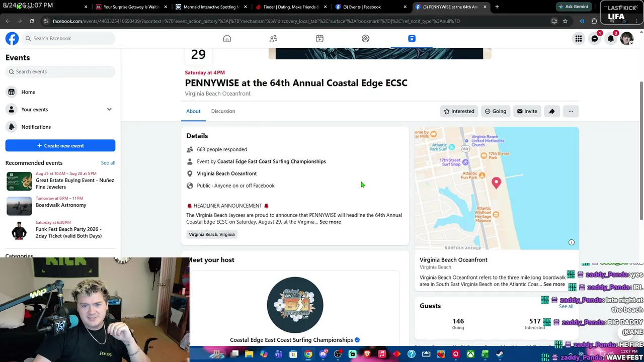This screenshot has height=362, width=644.
Task: Click the map info icon
Action: point(572,242)
